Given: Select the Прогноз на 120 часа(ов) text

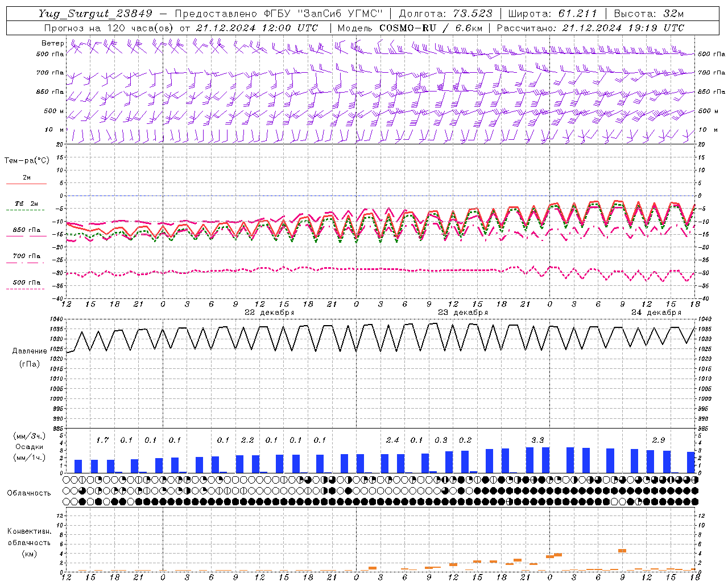Looking at the screenshot, I should coord(109,28).
